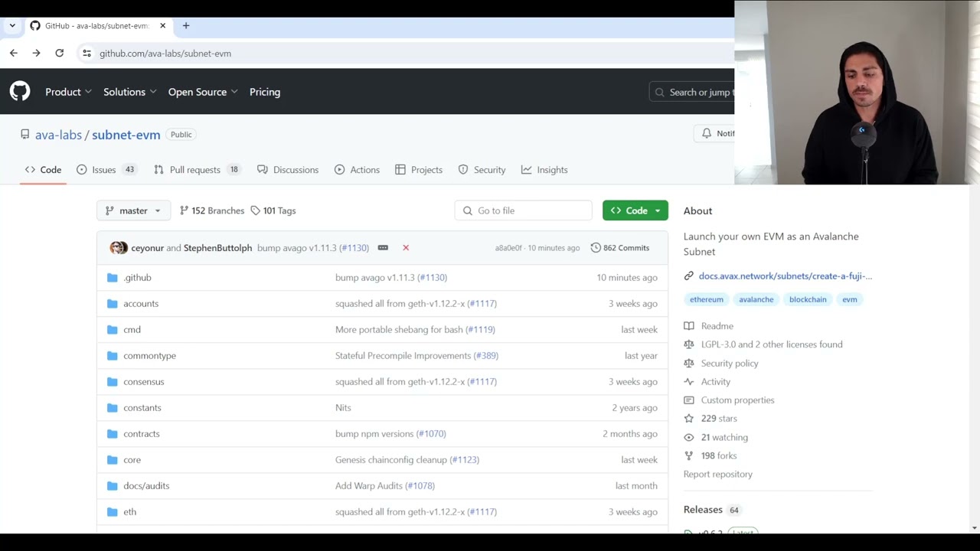This screenshot has height=551, width=980.
Task: Reload the page with refresh icon
Action: 59,53
